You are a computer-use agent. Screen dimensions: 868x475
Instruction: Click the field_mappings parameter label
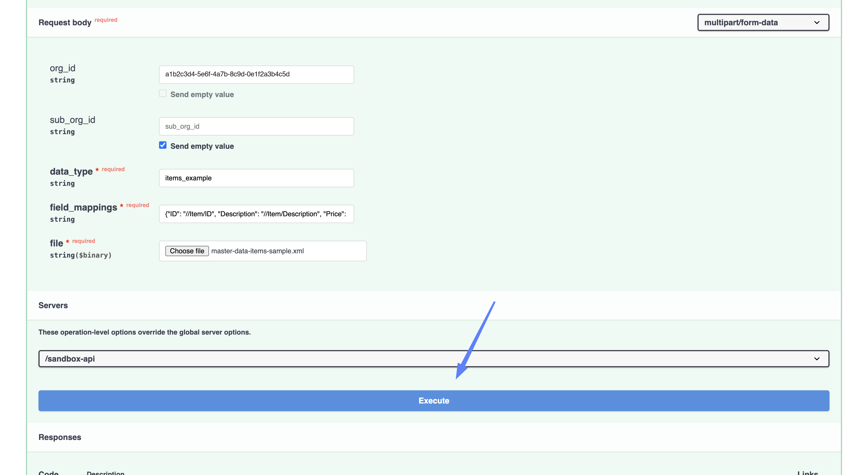[83, 207]
